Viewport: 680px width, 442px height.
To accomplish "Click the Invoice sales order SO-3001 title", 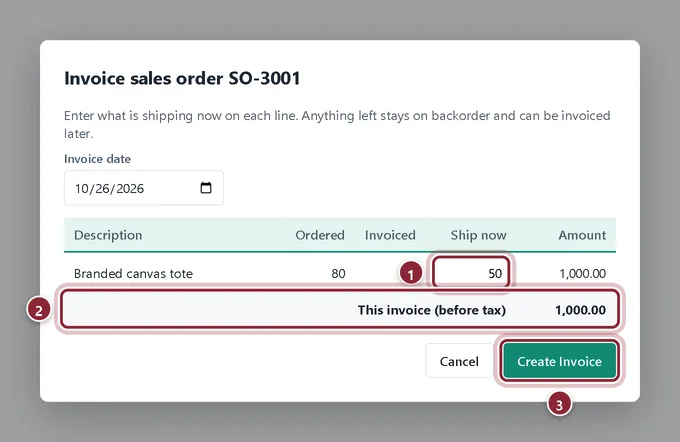I will point(182,79).
